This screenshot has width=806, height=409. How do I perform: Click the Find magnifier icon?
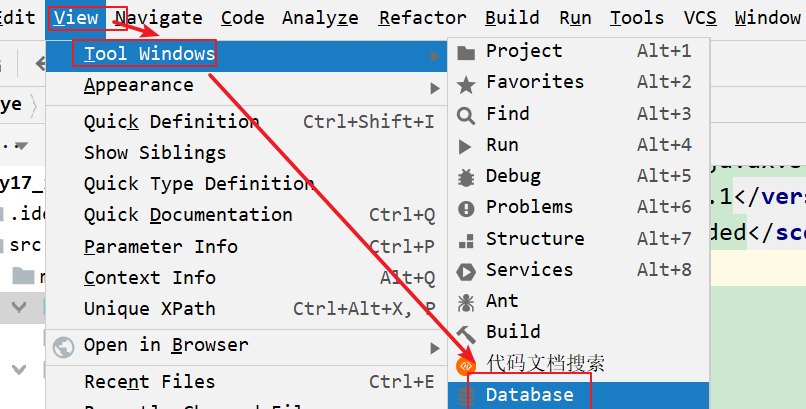pyautogui.click(x=466, y=115)
